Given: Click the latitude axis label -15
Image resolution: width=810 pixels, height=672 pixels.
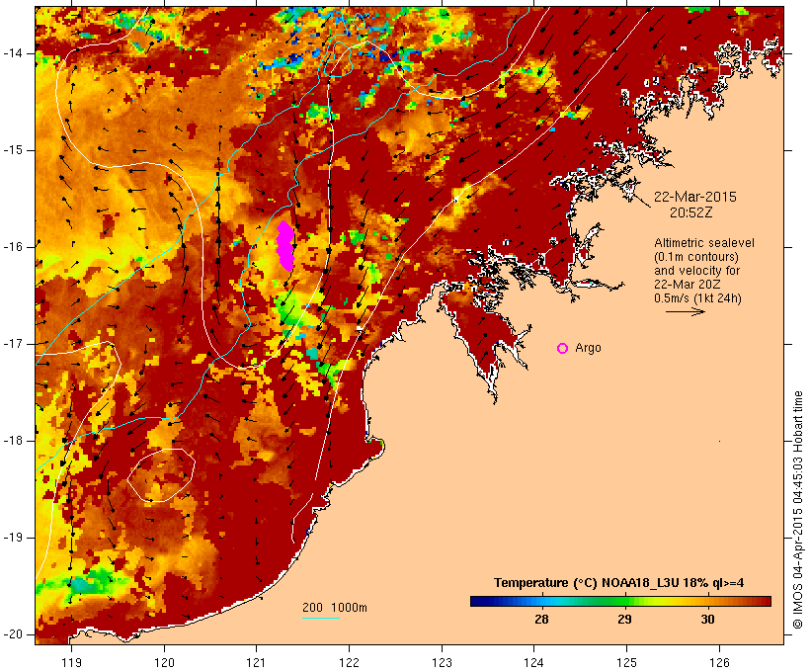Looking at the screenshot, I should [13, 150].
